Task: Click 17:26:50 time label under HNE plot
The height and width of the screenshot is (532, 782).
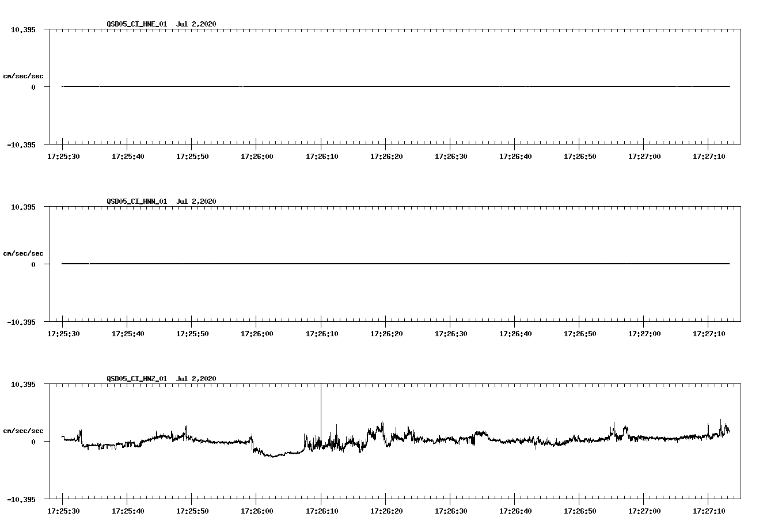Action: [580, 156]
